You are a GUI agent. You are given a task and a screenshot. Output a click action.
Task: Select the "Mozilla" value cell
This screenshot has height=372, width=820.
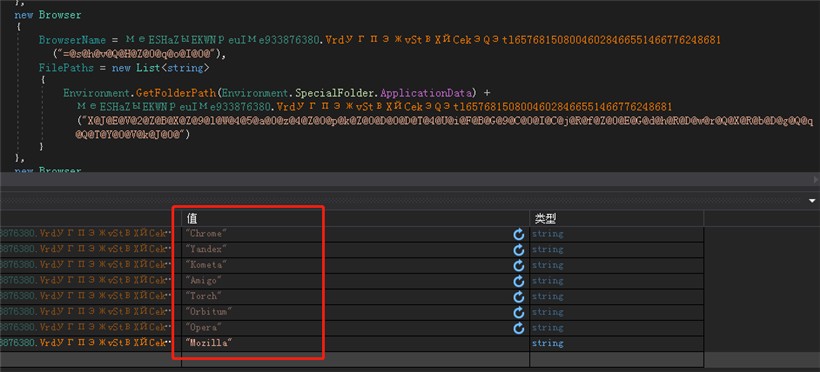point(355,343)
